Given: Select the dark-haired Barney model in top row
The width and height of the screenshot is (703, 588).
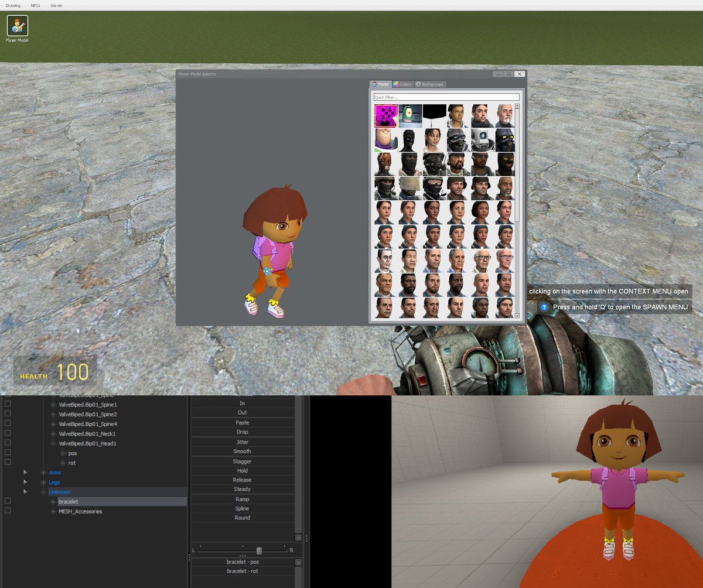Looking at the screenshot, I should coord(482,116).
